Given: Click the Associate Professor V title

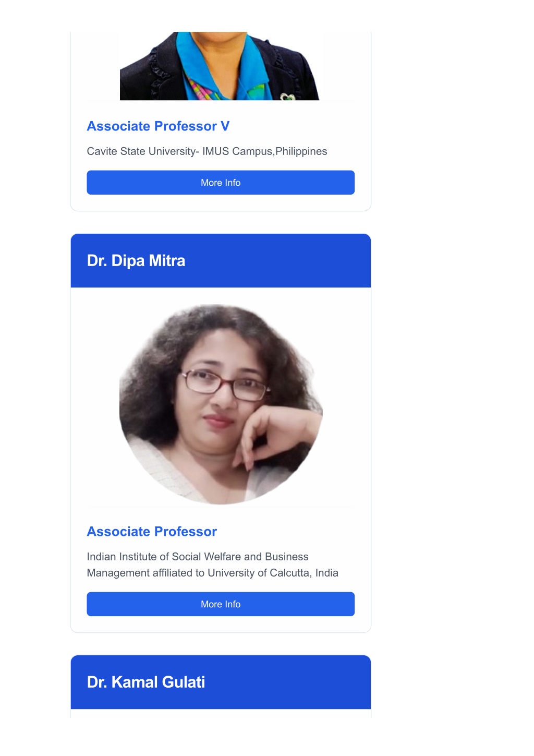Looking at the screenshot, I should tap(158, 126).
